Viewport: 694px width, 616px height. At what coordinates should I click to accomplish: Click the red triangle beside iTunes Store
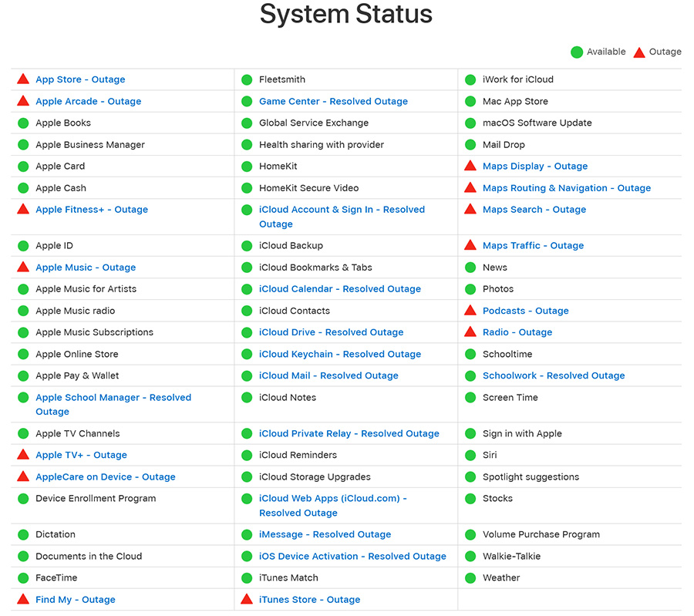click(x=247, y=599)
